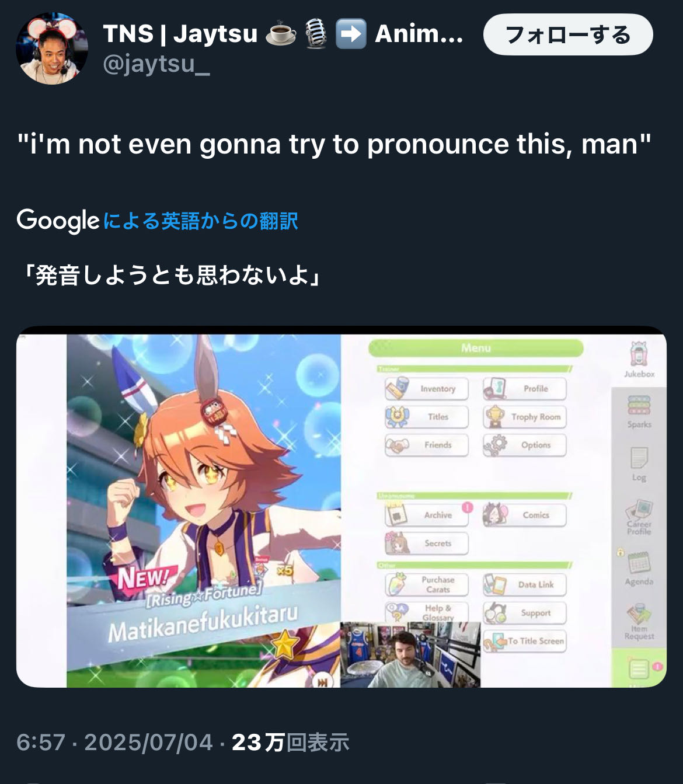Viewport: 683px width, 784px height.
Task: Open the Trophy Room button
Action: [524, 417]
